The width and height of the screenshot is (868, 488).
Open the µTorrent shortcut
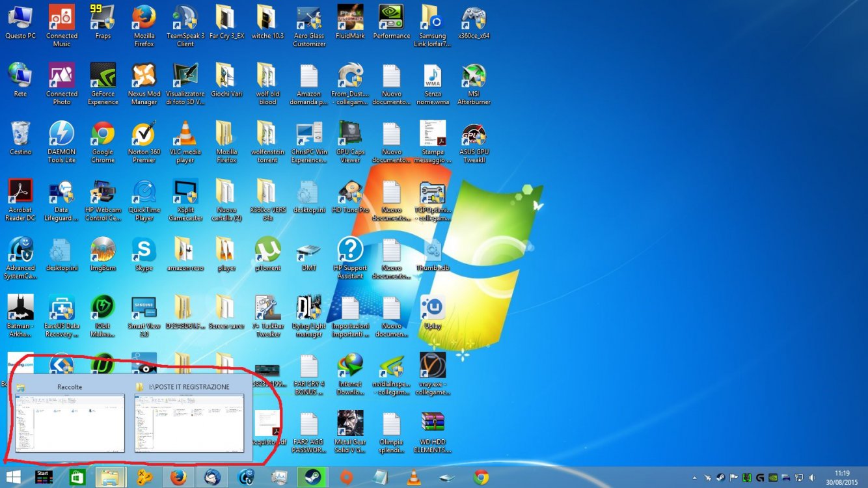(x=267, y=254)
